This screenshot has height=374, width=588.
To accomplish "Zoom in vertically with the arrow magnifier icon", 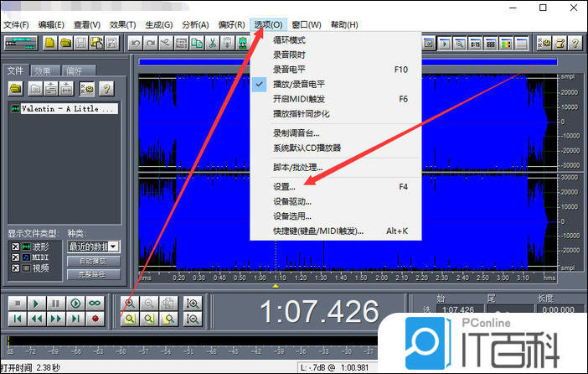I will tap(193, 304).
